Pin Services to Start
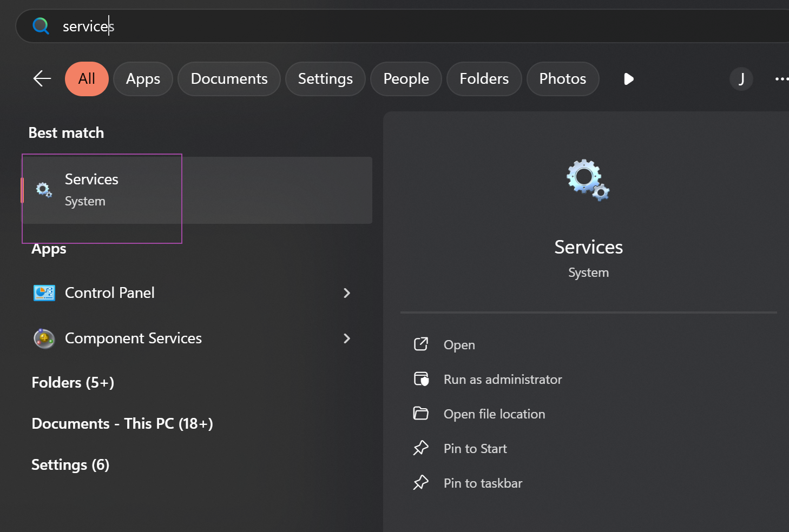789x532 pixels. [475, 449]
